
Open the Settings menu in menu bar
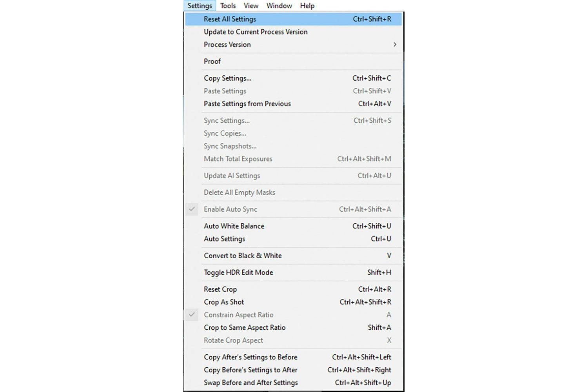200,5
